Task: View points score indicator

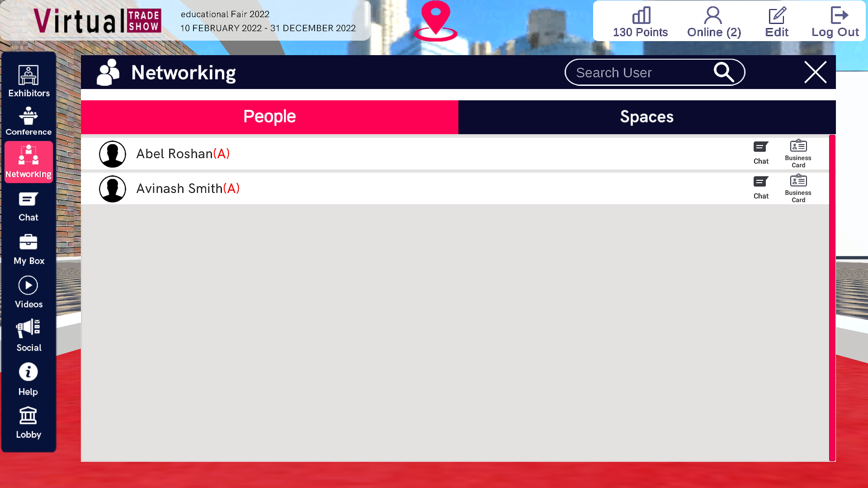Action: click(641, 21)
